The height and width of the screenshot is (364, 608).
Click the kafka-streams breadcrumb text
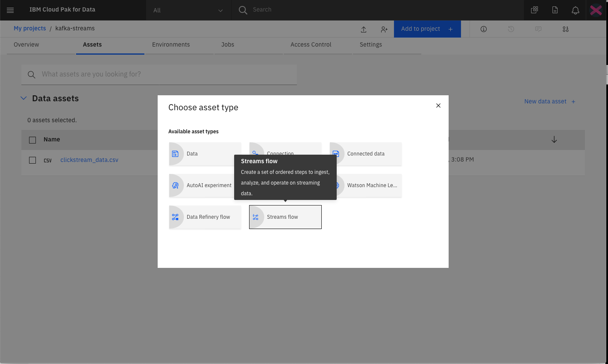point(75,28)
